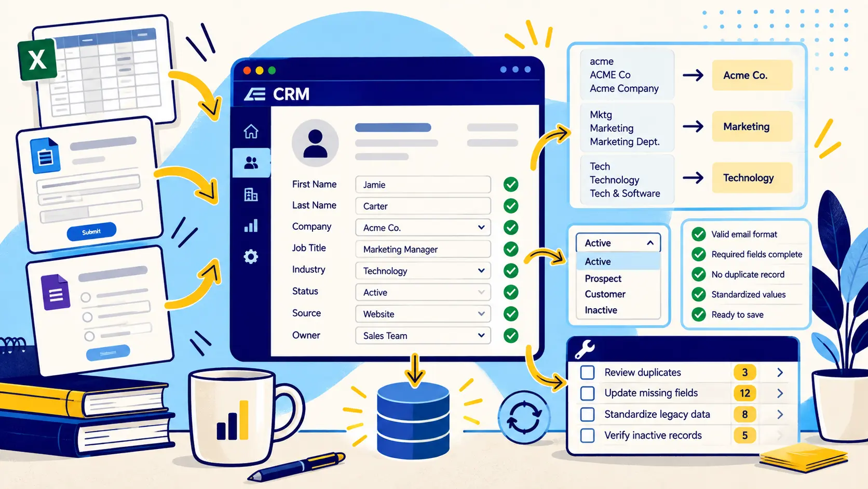This screenshot has height=489, width=868.
Task: Choose Active in the status list
Action: (618, 261)
